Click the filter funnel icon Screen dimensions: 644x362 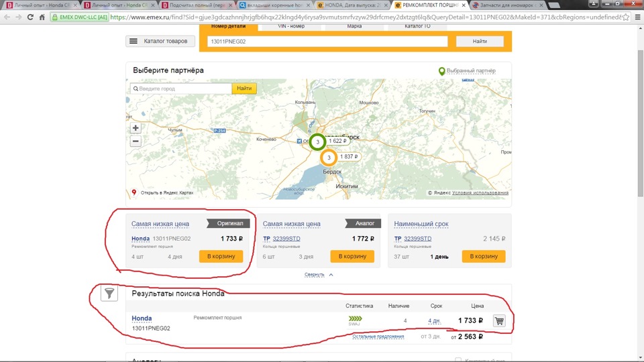tap(110, 293)
